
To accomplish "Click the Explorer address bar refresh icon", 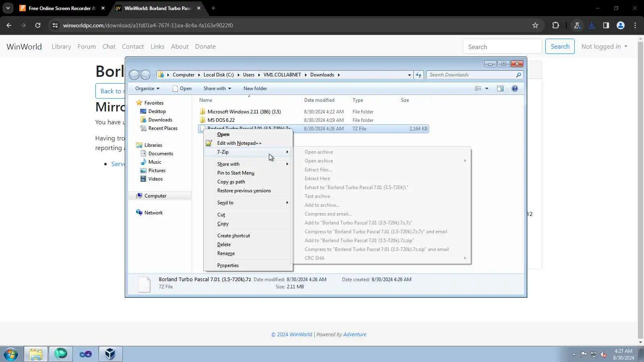I will (x=419, y=75).
